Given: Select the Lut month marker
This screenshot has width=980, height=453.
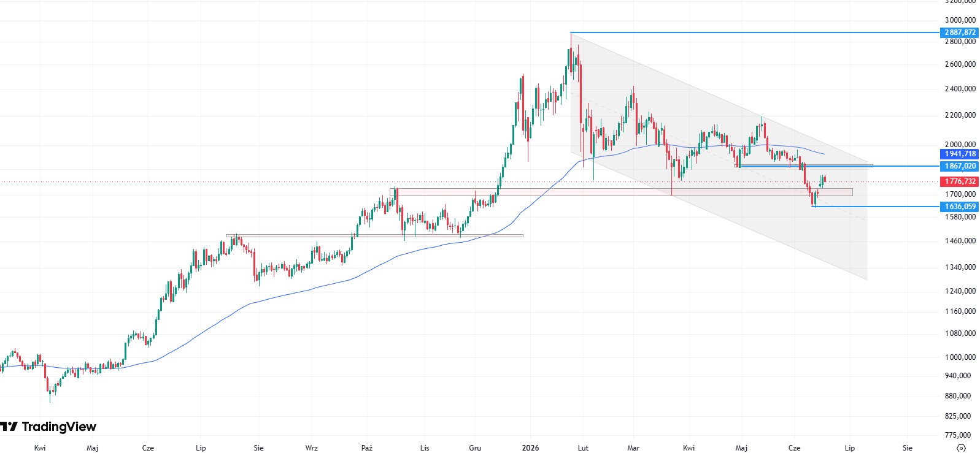Looking at the screenshot, I should (x=583, y=447).
